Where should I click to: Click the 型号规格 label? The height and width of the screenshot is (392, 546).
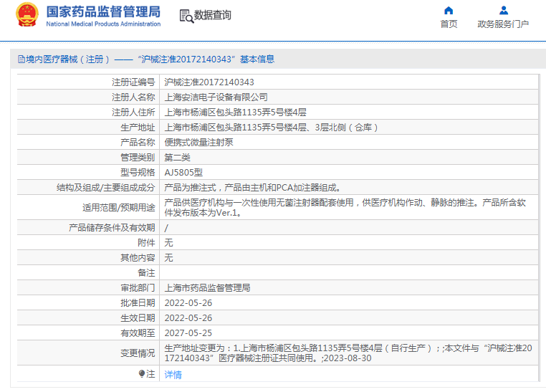tap(138, 172)
